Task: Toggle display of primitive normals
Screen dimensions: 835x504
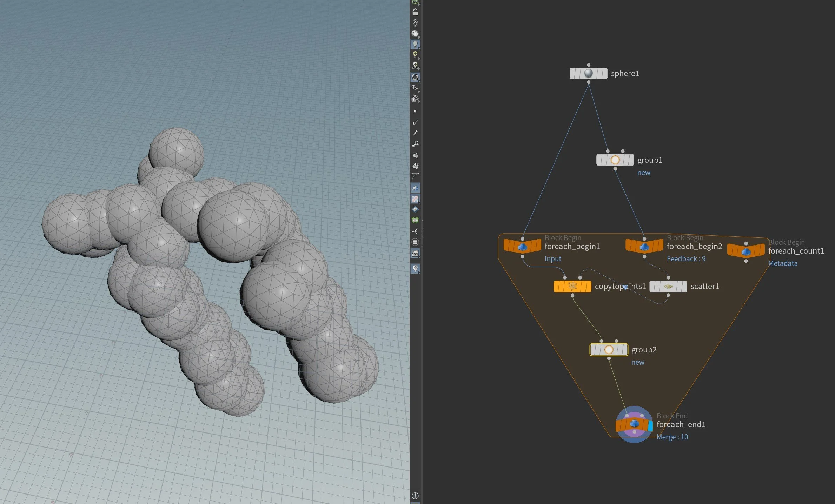Action: tap(415, 155)
